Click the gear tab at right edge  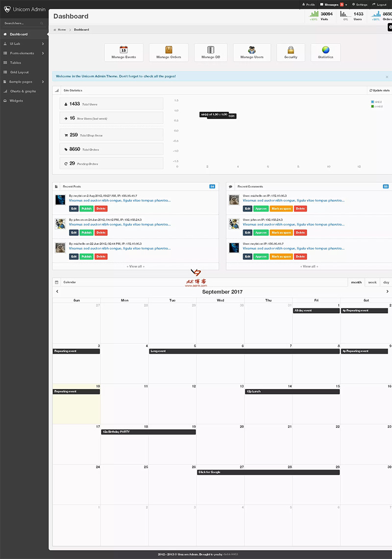coord(390,27)
